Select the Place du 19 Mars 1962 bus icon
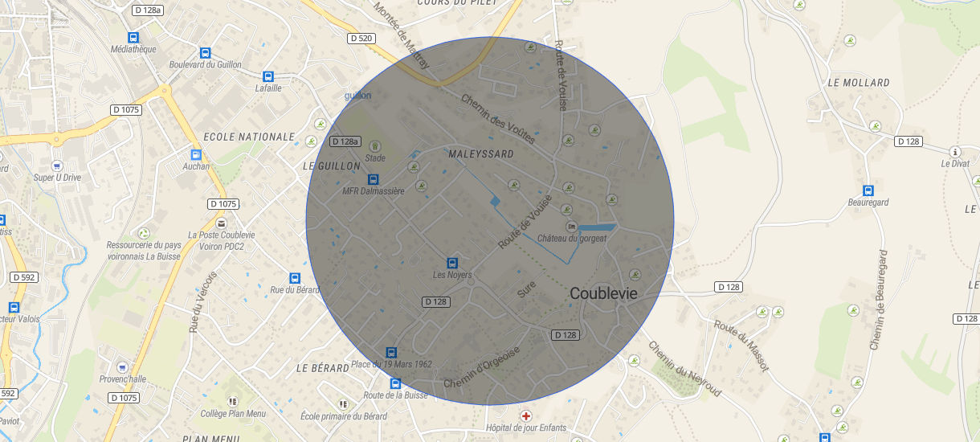Screen dimensions: 980x442 click(391, 352)
